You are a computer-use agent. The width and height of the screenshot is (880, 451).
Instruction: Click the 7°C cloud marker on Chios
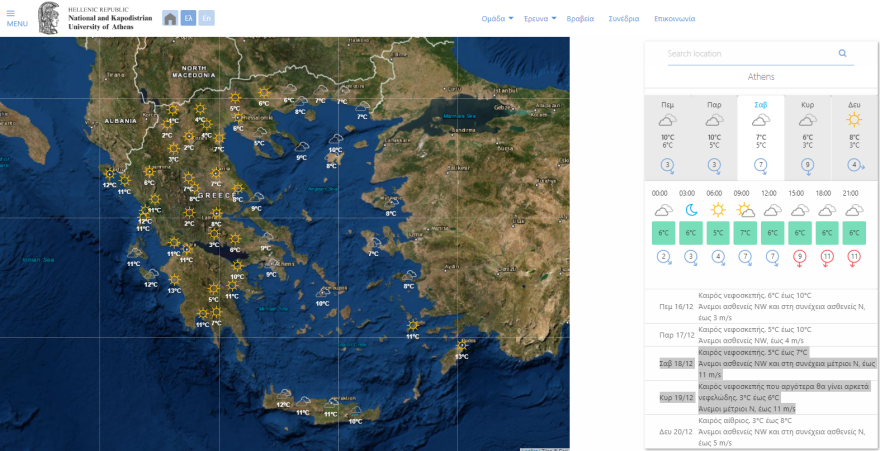374,243
